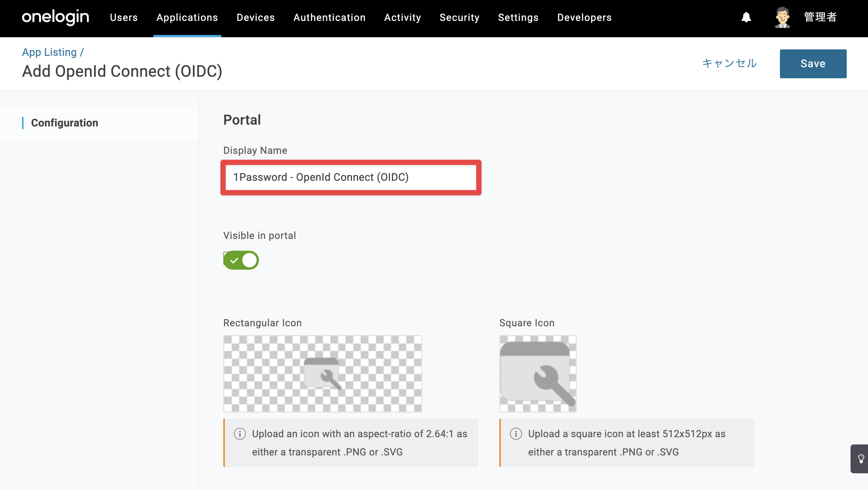Click the square icon info symbol
Screen dimensions: 868x490
[516, 434]
